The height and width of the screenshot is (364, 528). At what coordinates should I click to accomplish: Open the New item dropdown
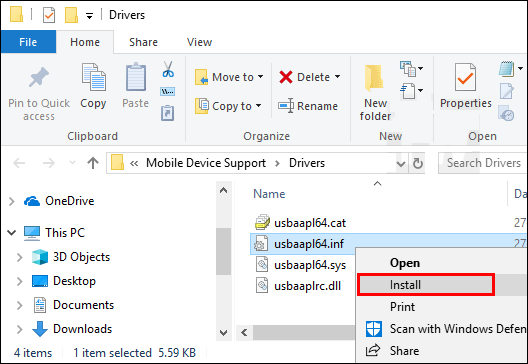coord(411,68)
